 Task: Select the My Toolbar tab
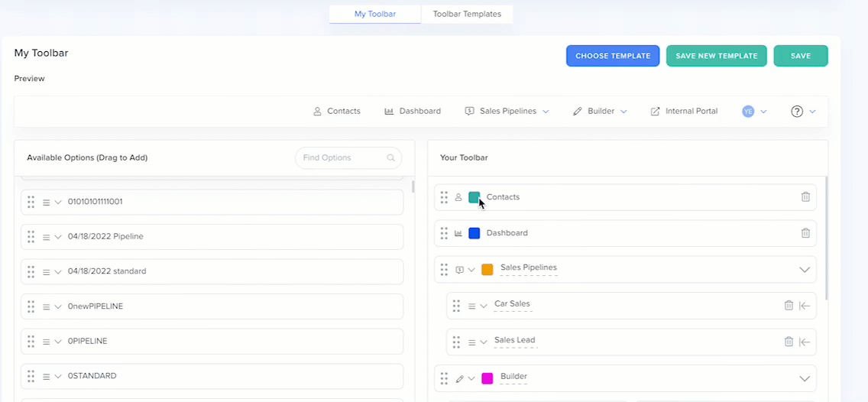(375, 14)
